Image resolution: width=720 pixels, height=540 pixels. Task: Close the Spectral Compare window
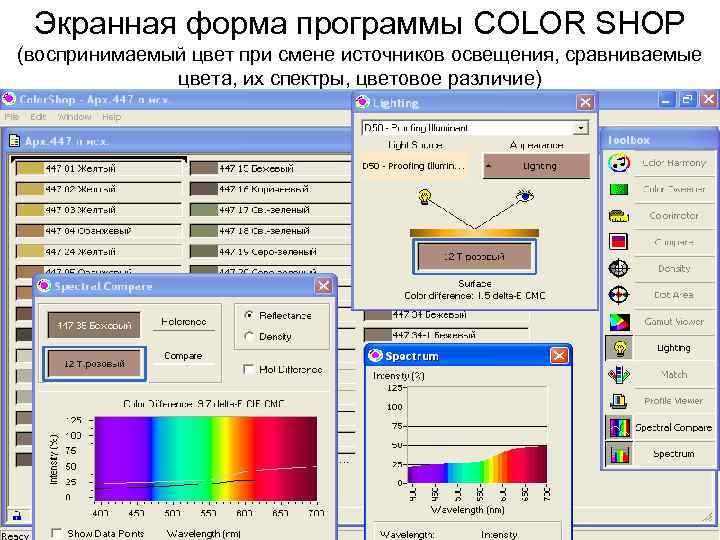click(324, 286)
